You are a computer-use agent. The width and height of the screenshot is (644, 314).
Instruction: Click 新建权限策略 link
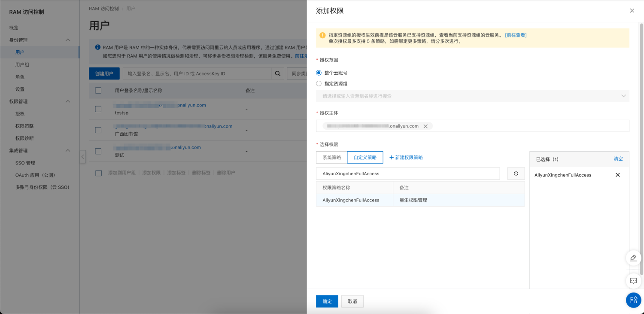pos(409,158)
